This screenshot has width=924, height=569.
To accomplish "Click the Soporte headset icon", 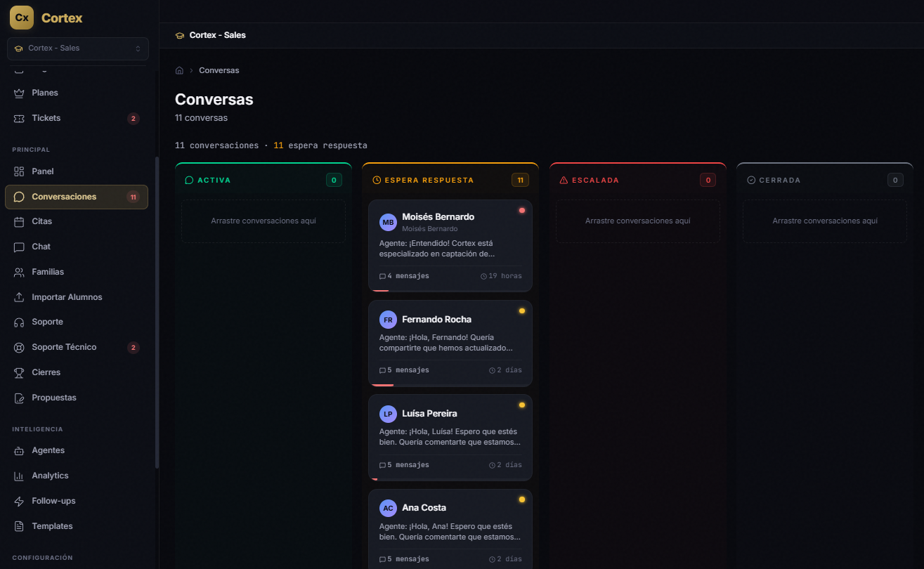I will pyautogui.click(x=19, y=322).
